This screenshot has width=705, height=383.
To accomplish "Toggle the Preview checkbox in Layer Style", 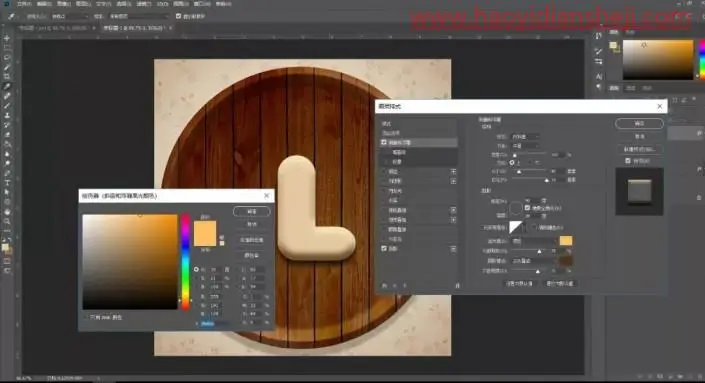I will tap(628, 160).
